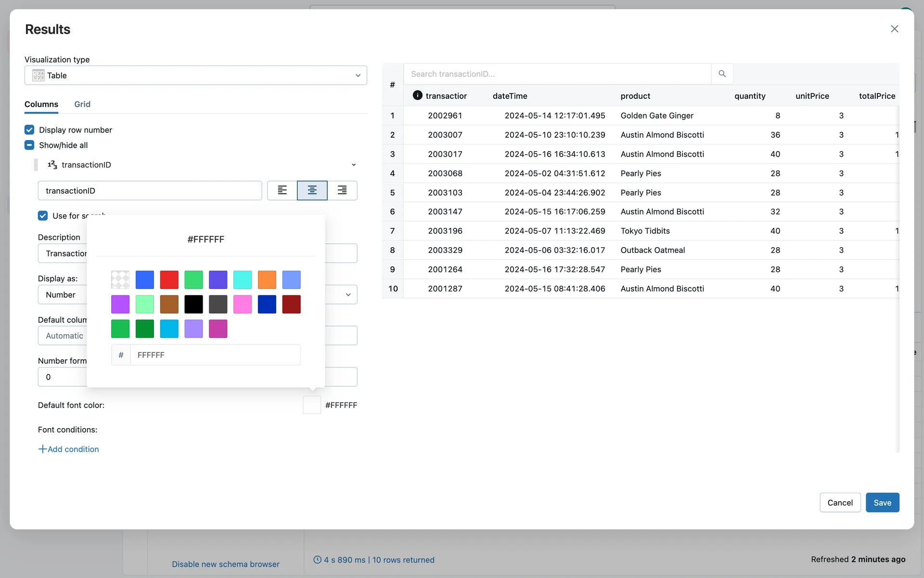Toggle Show/hide all checkbox
Image resolution: width=924 pixels, height=578 pixels.
pos(29,145)
